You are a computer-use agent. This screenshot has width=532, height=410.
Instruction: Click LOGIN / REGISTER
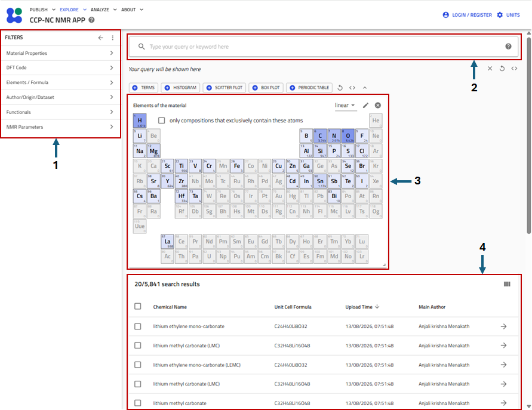(467, 15)
